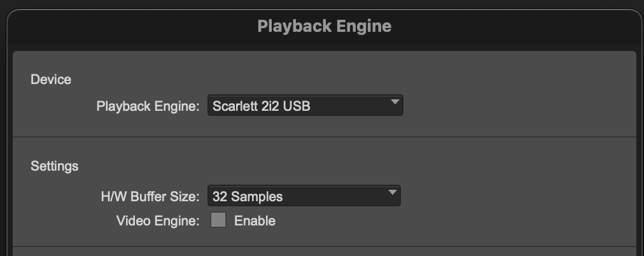Screen dimensions: 644x256
Task: Open the Playback Engine device dropdown
Action: pos(305,106)
